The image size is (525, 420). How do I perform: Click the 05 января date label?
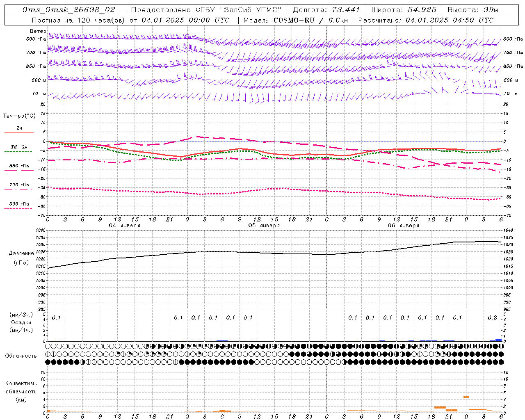(264, 226)
